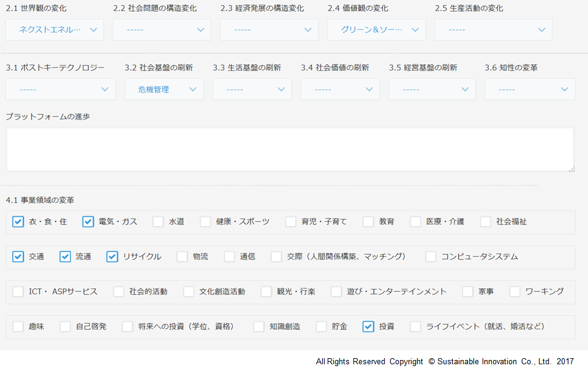This screenshot has height=371, width=588.
Task: Click the text area resize grip
Action: [x=571, y=170]
